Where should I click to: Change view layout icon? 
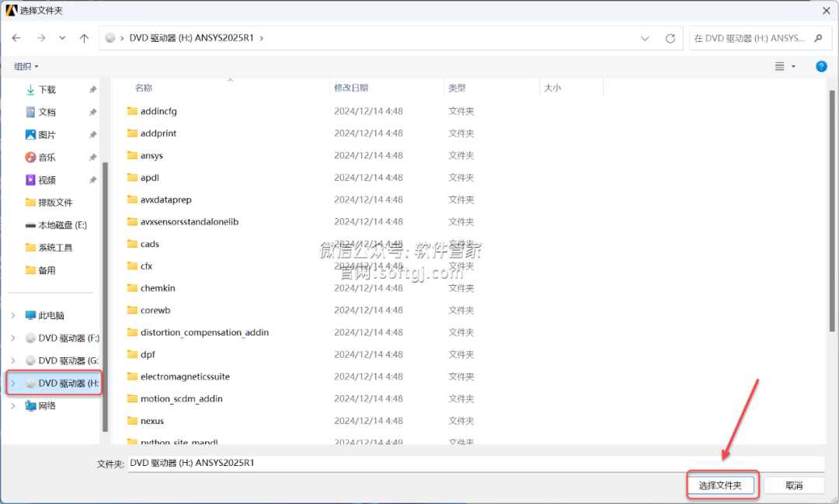click(780, 66)
